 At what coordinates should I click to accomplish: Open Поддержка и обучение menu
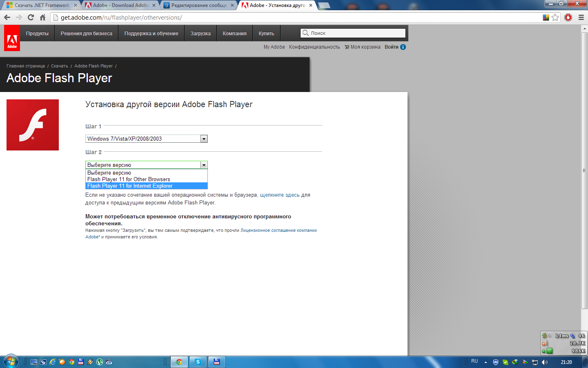[151, 34]
